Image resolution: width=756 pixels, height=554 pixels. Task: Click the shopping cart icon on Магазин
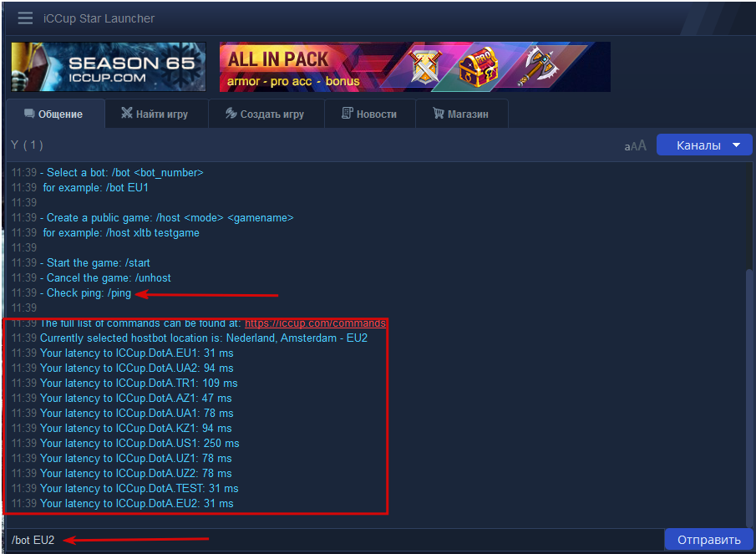pyautogui.click(x=439, y=114)
